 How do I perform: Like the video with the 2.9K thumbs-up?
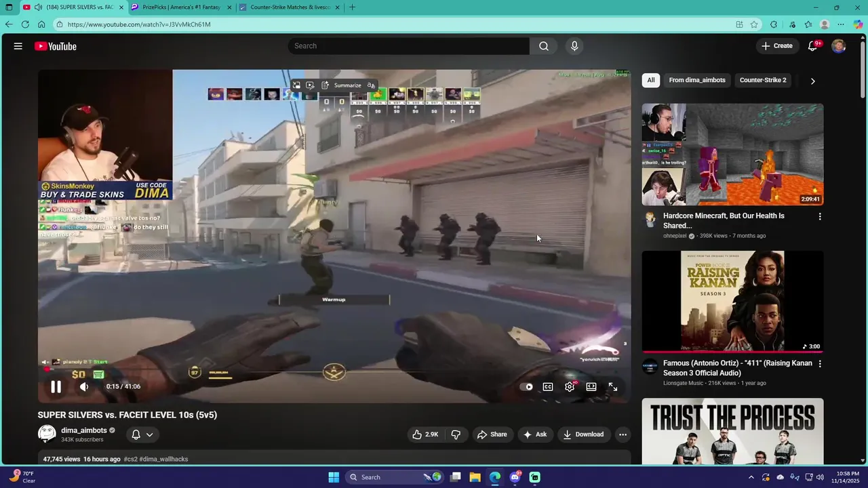[425, 434]
